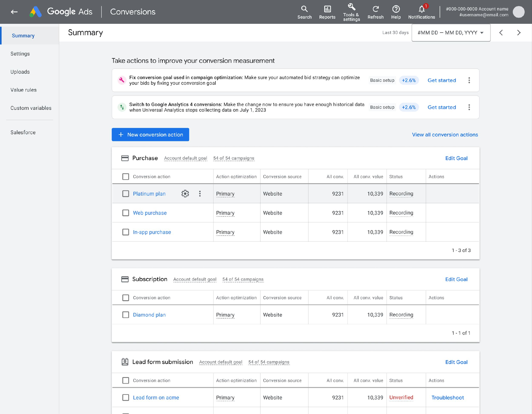Image resolution: width=532 pixels, height=414 pixels.
Task: Open the Value rules section
Action: click(x=24, y=90)
